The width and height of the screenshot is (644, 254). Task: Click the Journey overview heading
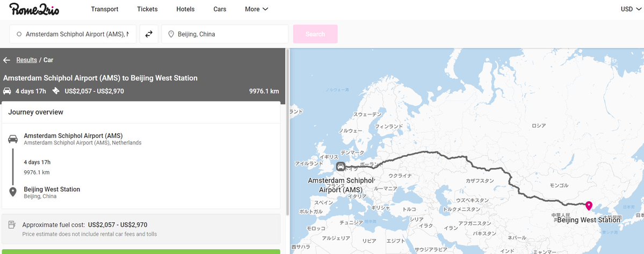tap(36, 112)
